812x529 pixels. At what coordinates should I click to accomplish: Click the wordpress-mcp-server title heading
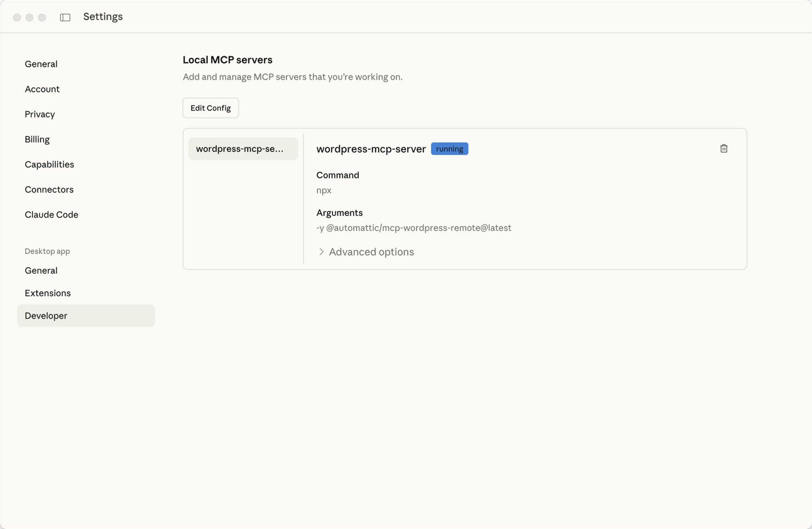pos(371,149)
